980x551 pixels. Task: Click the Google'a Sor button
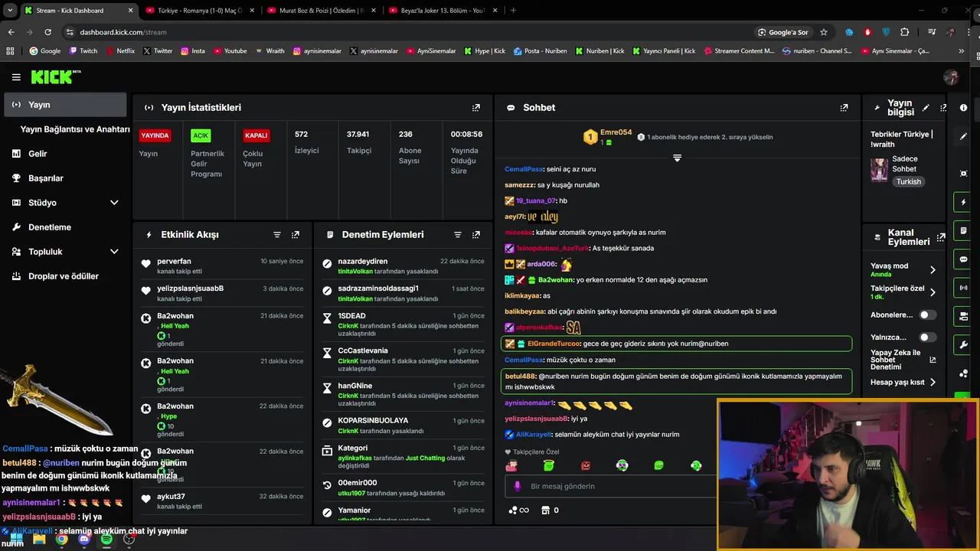point(782,32)
